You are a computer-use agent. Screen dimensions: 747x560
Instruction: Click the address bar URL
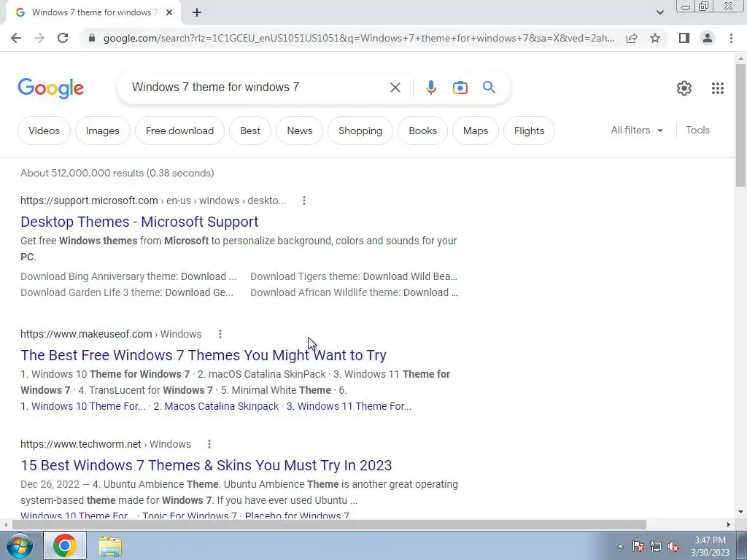pos(358,38)
